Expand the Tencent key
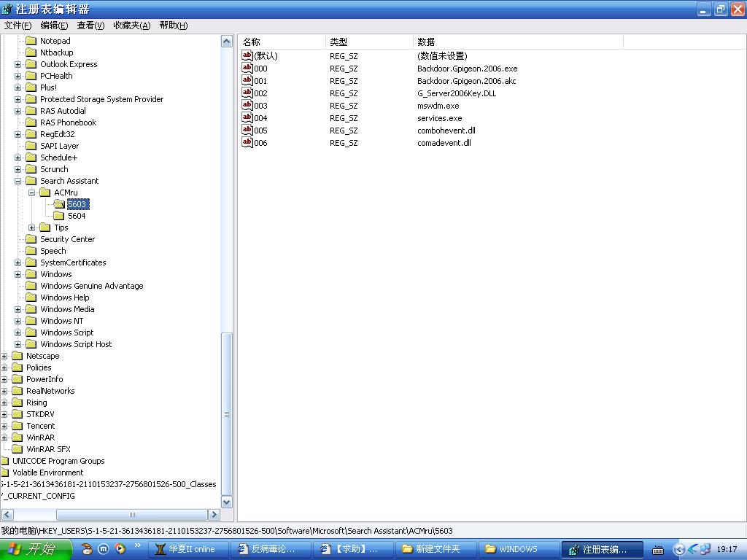The width and height of the screenshot is (747, 560). pyautogui.click(x=4, y=426)
